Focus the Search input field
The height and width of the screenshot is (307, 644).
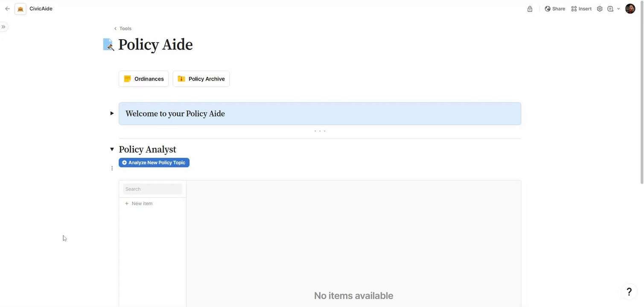[152, 189]
